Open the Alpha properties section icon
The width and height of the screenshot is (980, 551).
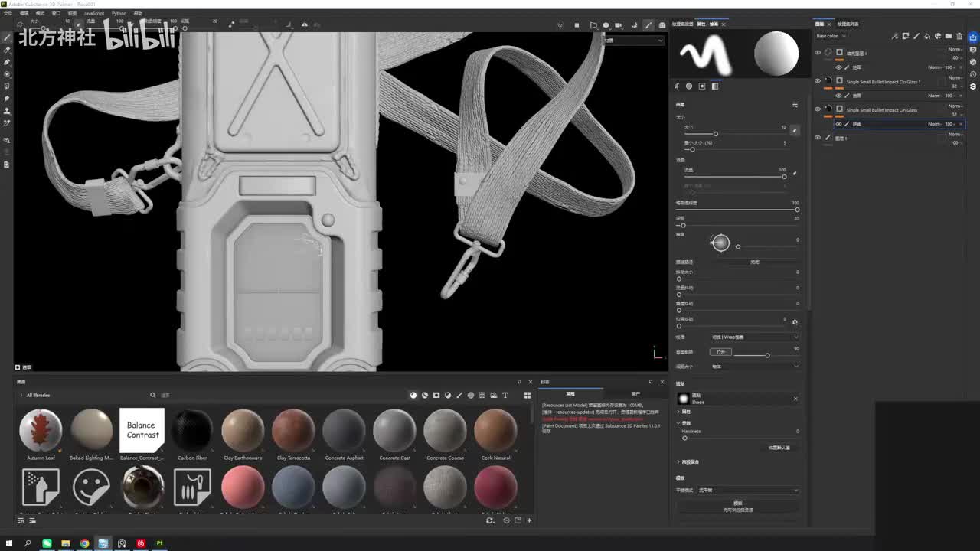point(689,86)
